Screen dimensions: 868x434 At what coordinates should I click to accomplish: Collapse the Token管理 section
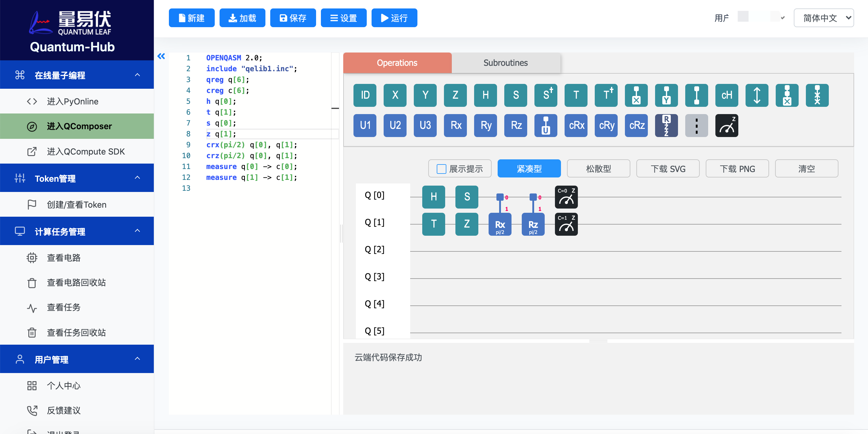click(77, 178)
